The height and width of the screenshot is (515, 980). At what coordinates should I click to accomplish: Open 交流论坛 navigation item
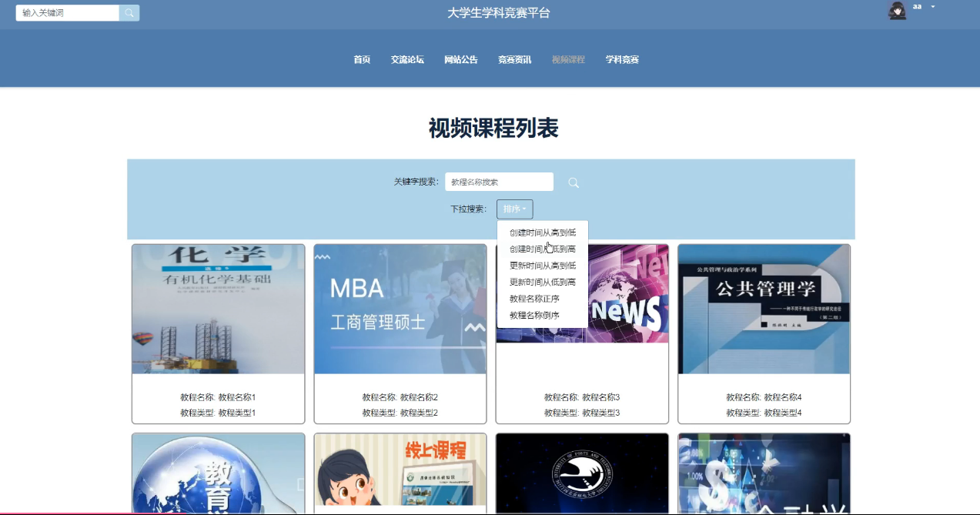tap(407, 59)
